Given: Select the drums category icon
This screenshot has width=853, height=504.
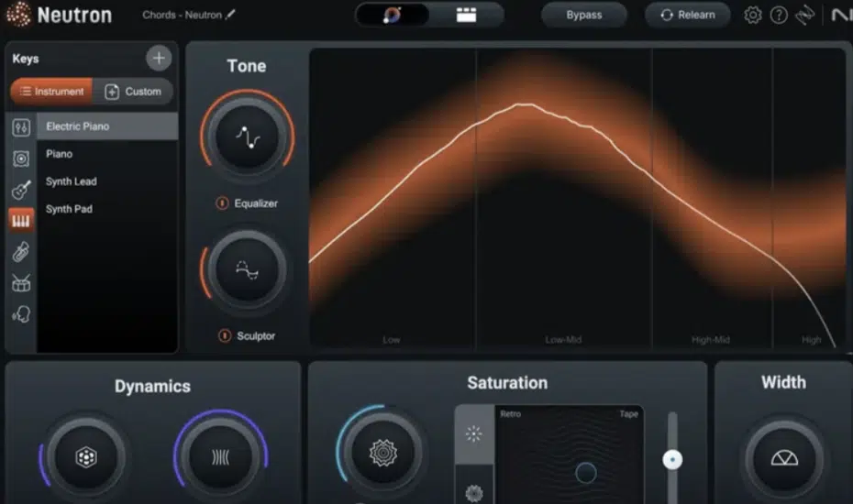Looking at the screenshot, I should (21, 283).
